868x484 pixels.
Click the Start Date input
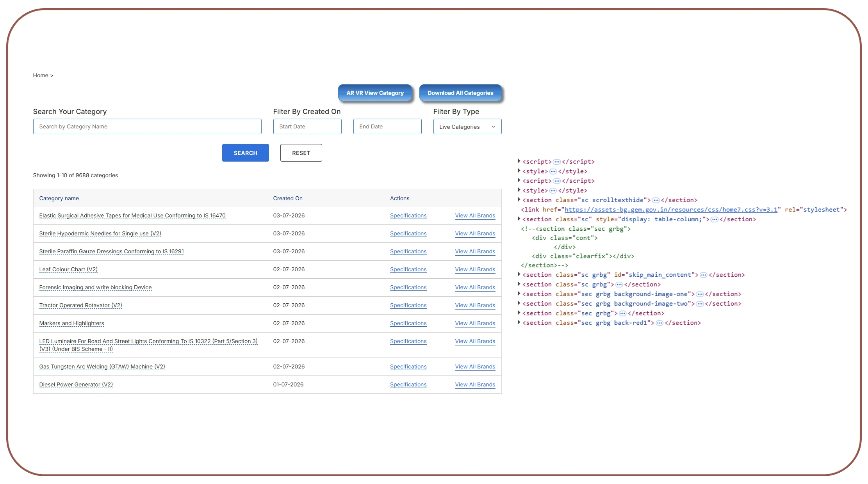coord(307,126)
